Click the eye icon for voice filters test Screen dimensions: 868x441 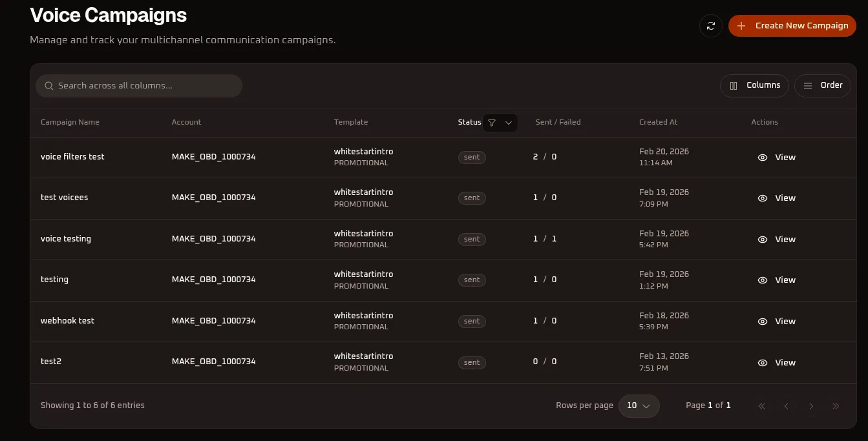[763, 158]
